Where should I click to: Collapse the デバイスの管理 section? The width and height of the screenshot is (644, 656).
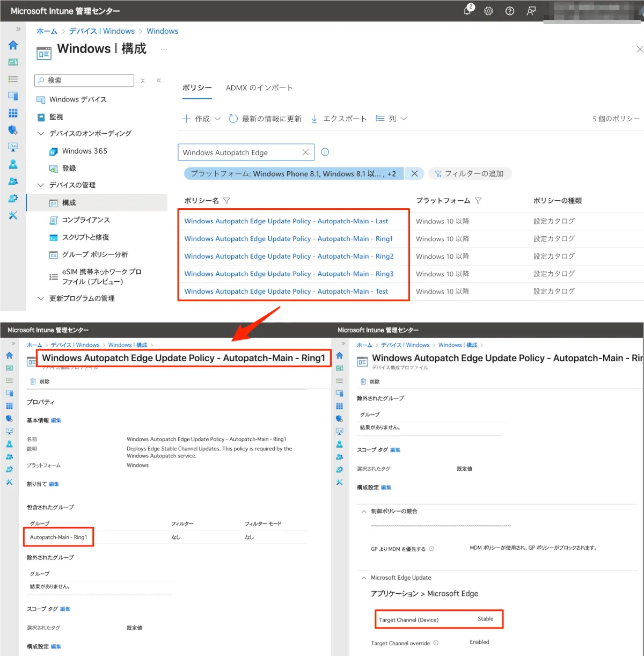click(41, 185)
